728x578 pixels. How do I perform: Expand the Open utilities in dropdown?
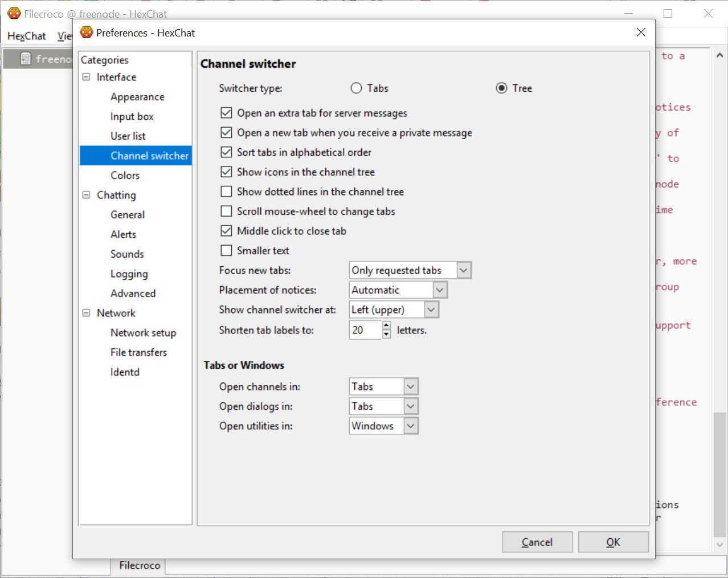[x=411, y=426]
